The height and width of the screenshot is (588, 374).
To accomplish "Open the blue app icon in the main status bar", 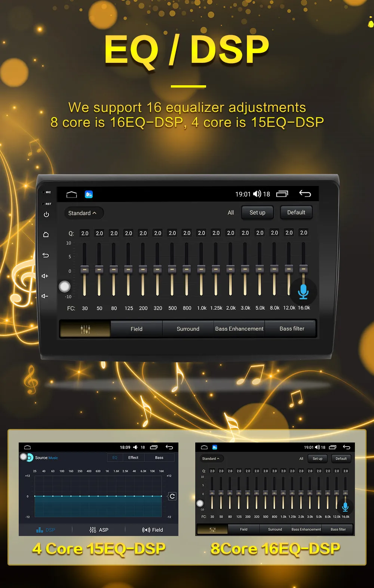I will pos(89,194).
